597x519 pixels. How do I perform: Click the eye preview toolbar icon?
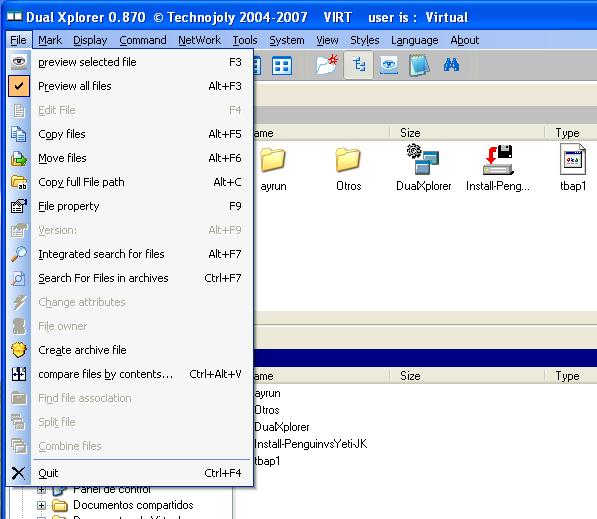(x=389, y=65)
